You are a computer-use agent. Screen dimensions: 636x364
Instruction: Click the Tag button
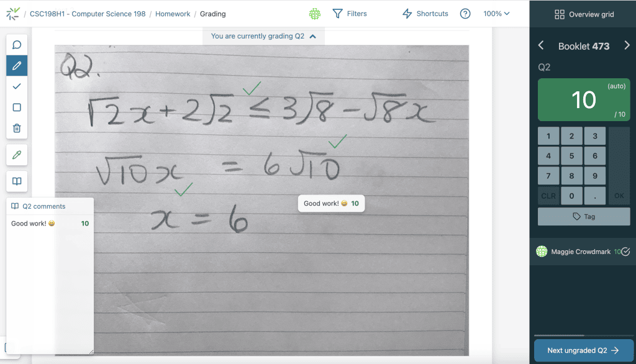pyautogui.click(x=583, y=217)
